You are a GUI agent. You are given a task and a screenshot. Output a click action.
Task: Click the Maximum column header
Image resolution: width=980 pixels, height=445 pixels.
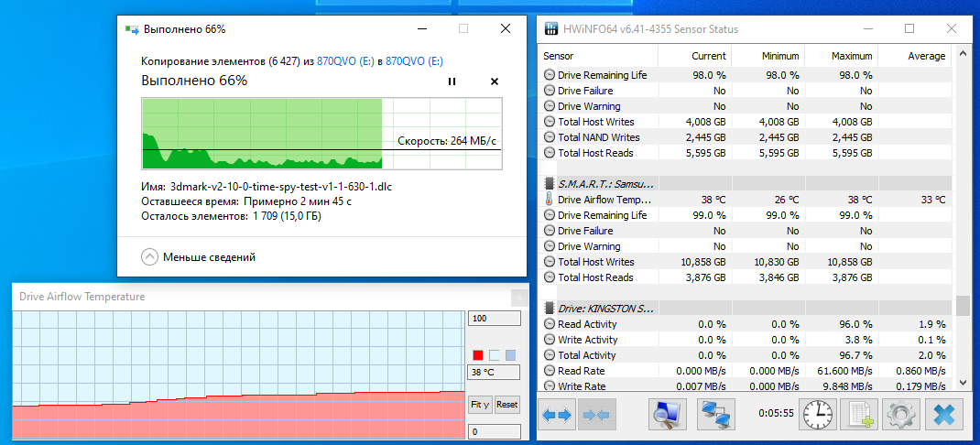tap(841, 56)
